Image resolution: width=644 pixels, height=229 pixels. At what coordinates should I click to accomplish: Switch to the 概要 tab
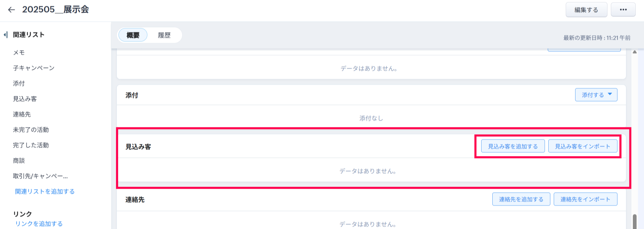(x=133, y=35)
